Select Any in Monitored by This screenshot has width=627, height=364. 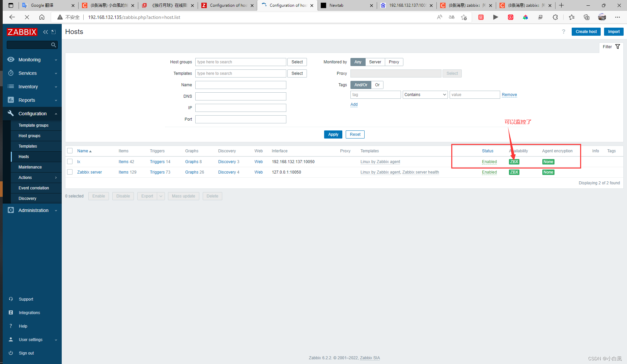(x=358, y=62)
